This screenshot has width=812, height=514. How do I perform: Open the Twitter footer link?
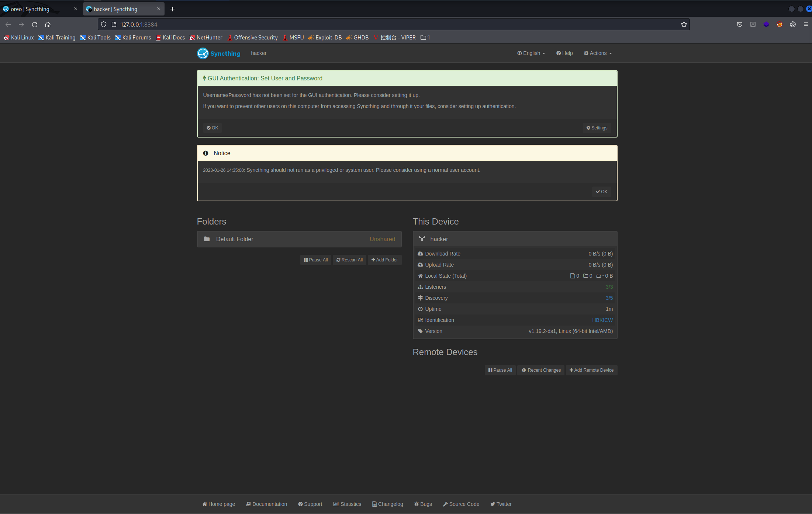(x=501, y=504)
